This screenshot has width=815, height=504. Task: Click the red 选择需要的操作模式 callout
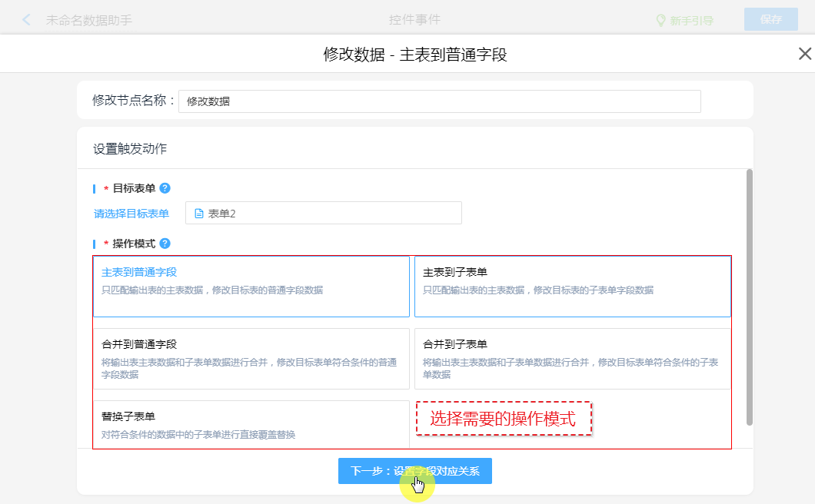pos(504,419)
